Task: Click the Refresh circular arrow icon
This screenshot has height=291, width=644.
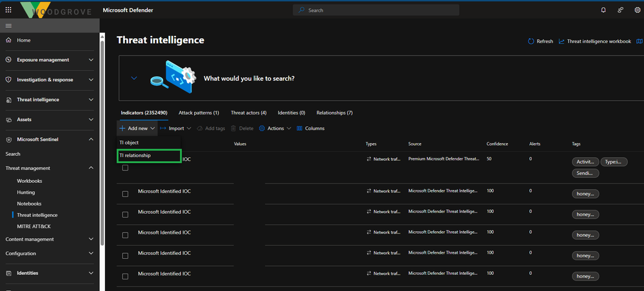Action: click(531, 41)
